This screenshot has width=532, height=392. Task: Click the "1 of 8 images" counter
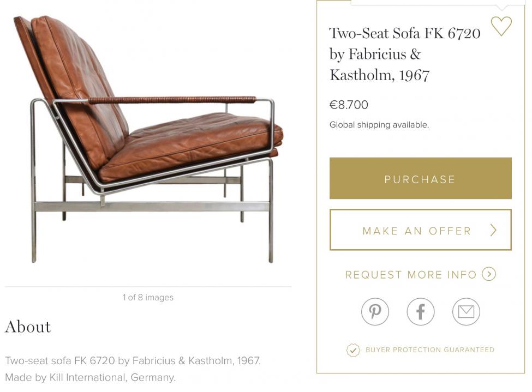148,297
